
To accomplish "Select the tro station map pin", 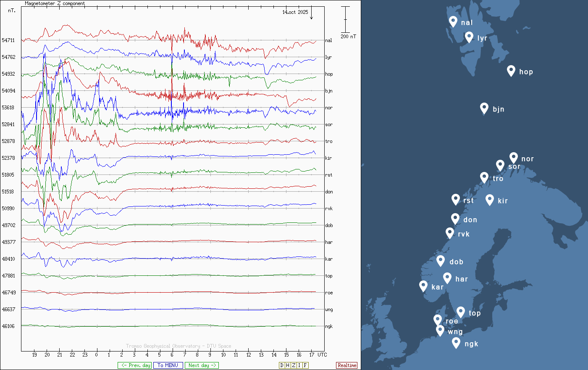I will (484, 177).
